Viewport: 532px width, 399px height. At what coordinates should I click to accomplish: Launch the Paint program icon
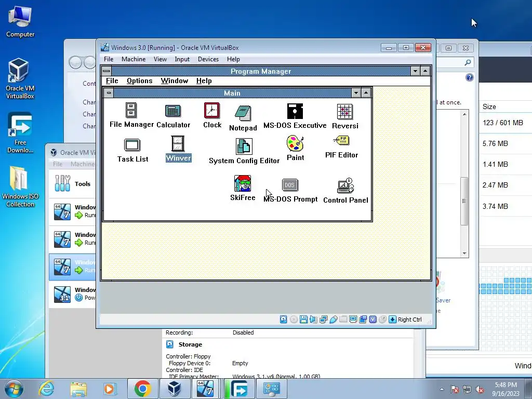(295, 148)
